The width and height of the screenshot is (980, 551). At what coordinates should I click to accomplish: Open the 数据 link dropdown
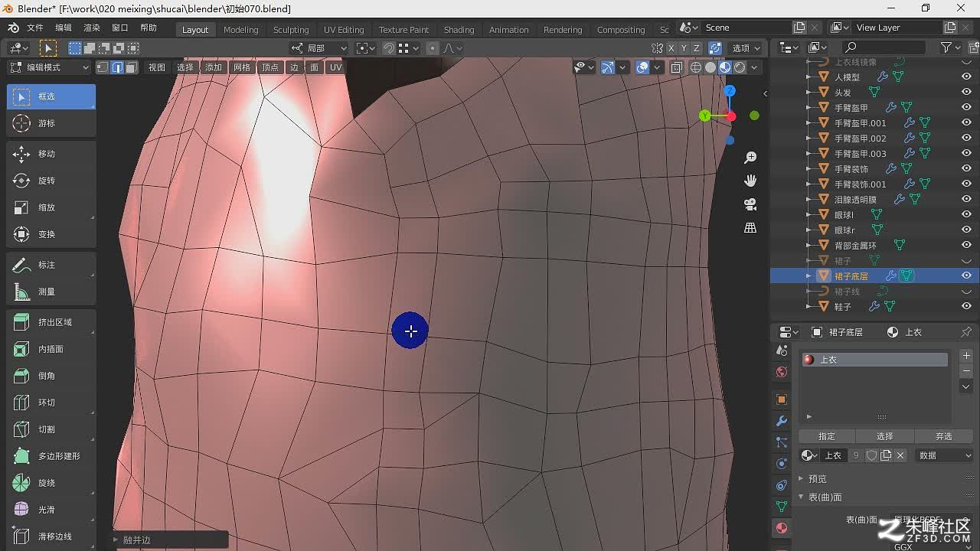coord(944,455)
